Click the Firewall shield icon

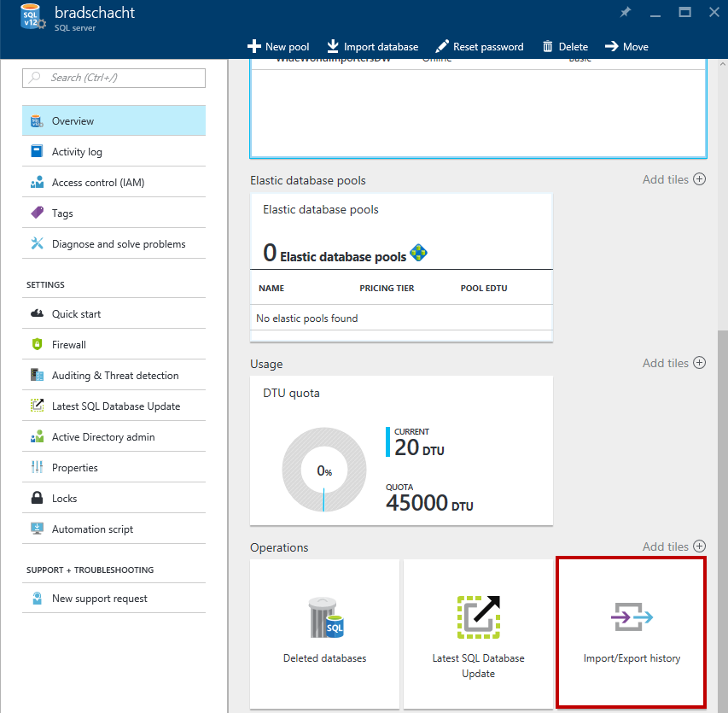coord(37,344)
